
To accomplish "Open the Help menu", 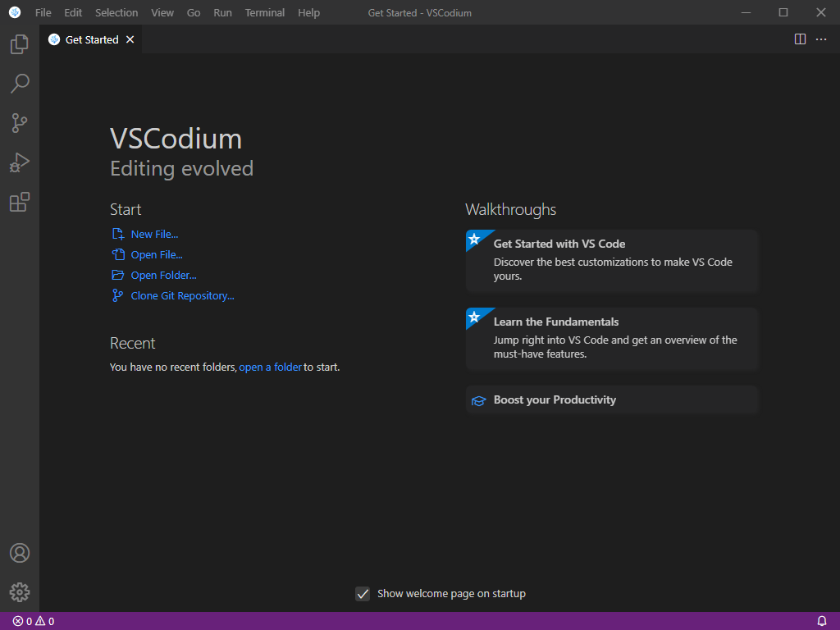I will point(309,12).
